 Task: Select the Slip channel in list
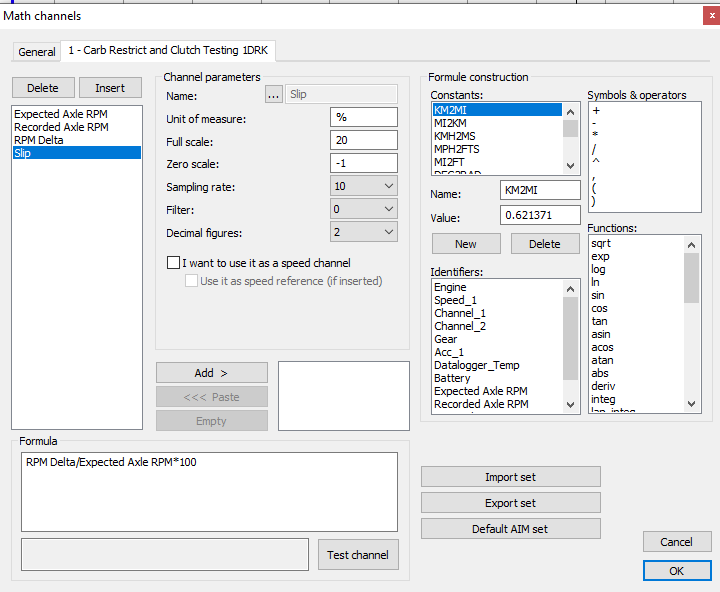(x=77, y=153)
